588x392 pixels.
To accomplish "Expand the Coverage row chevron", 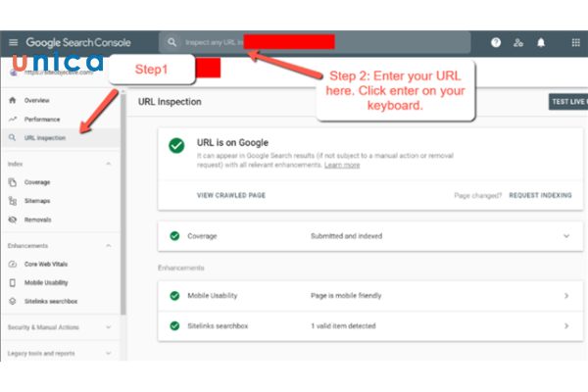I will coord(566,236).
